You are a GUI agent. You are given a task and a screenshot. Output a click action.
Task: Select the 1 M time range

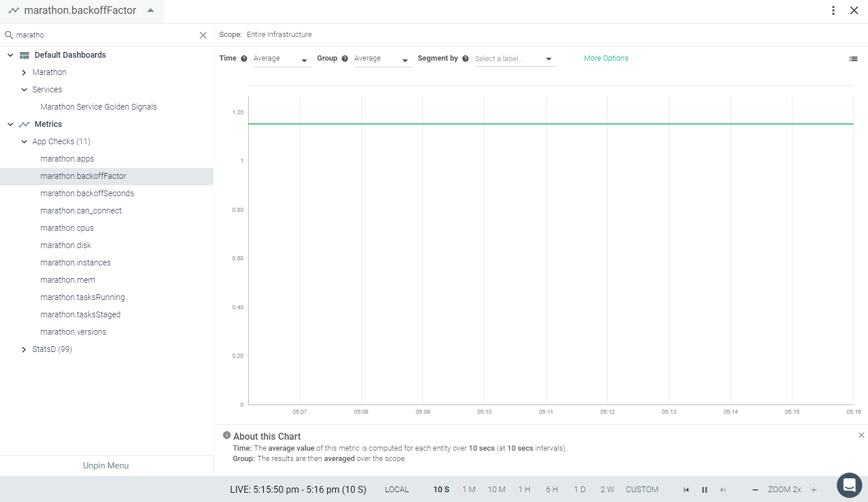[x=469, y=489]
